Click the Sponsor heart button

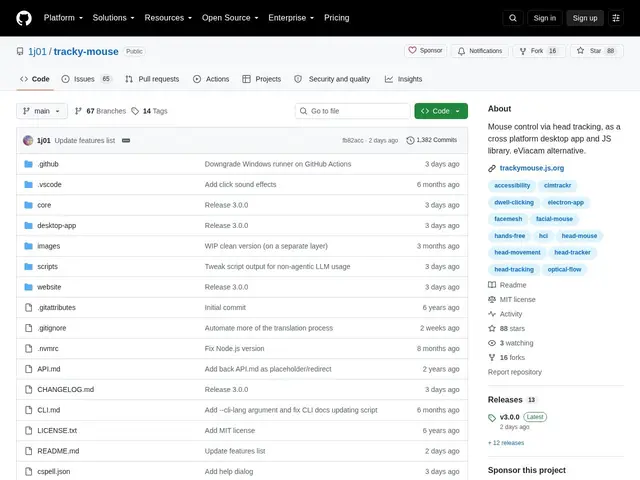pyautogui.click(x=425, y=51)
